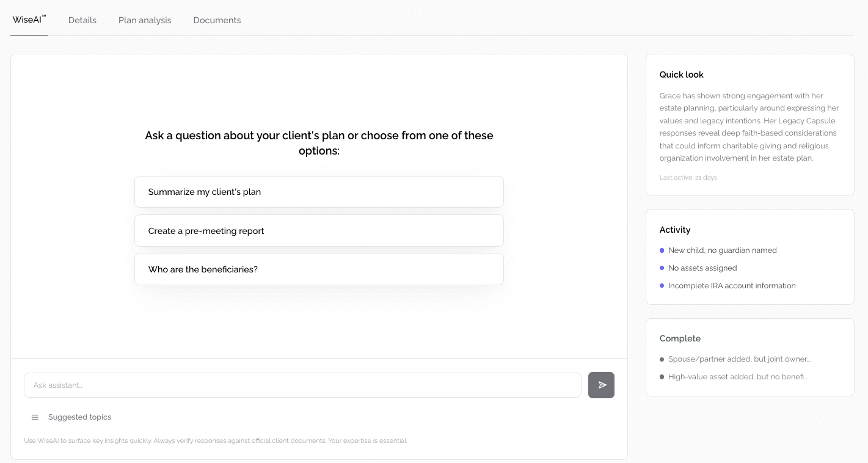Screen dimensions: 868x463
Task: Open the Plan analysis tab
Action: click(x=144, y=20)
